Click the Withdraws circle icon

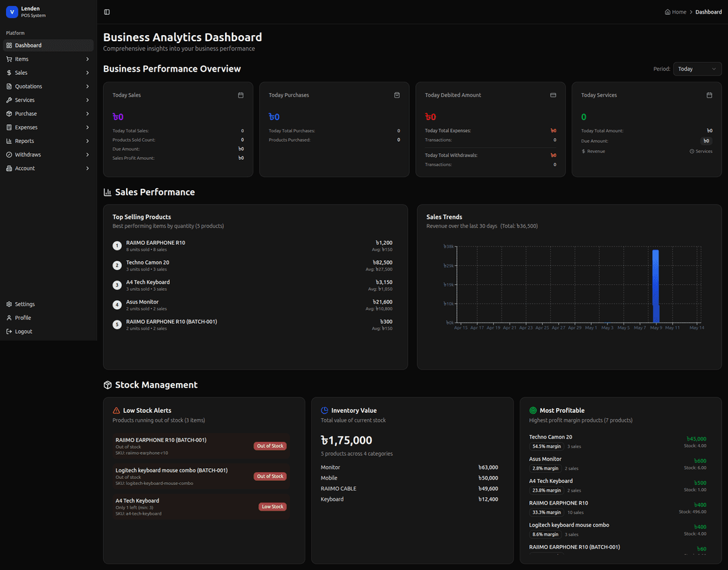pyautogui.click(x=9, y=154)
